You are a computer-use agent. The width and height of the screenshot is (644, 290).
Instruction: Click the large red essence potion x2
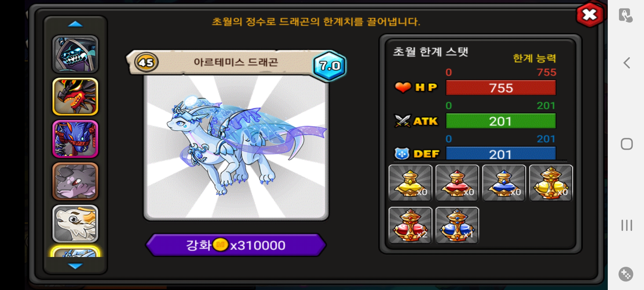(x=410, y=225)
